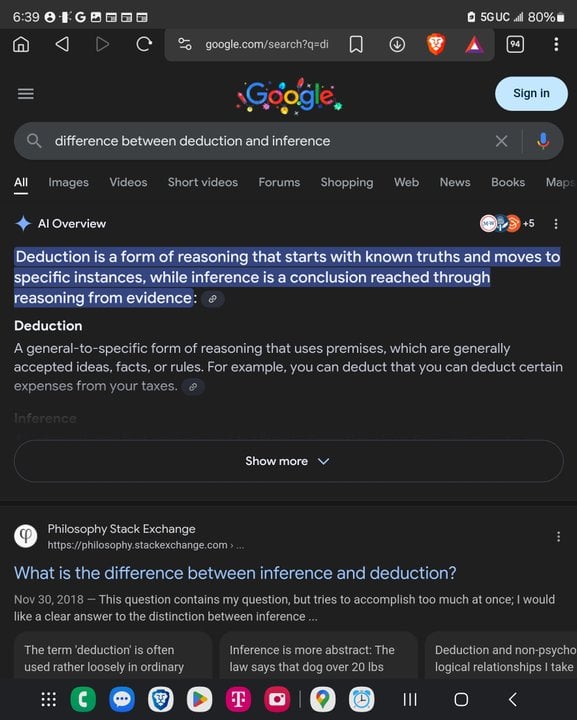
Task: Open Stack Exchange result options menu
Action: 558,536
